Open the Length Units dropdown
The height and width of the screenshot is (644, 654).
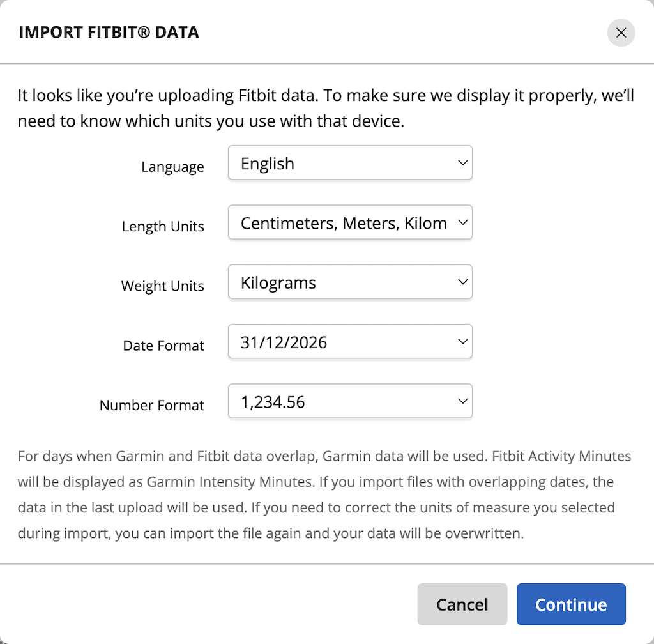[x=350, y=223]
